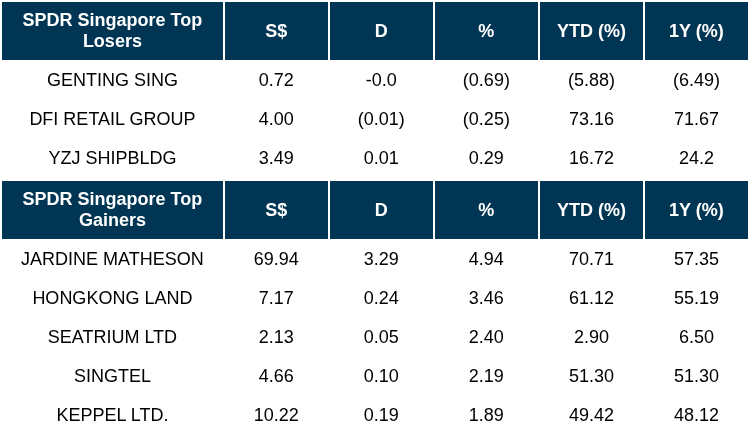This screenshot has height=436, width=750.
Task: Click the YTD (%) header in losers table
Action: point(591,31)
